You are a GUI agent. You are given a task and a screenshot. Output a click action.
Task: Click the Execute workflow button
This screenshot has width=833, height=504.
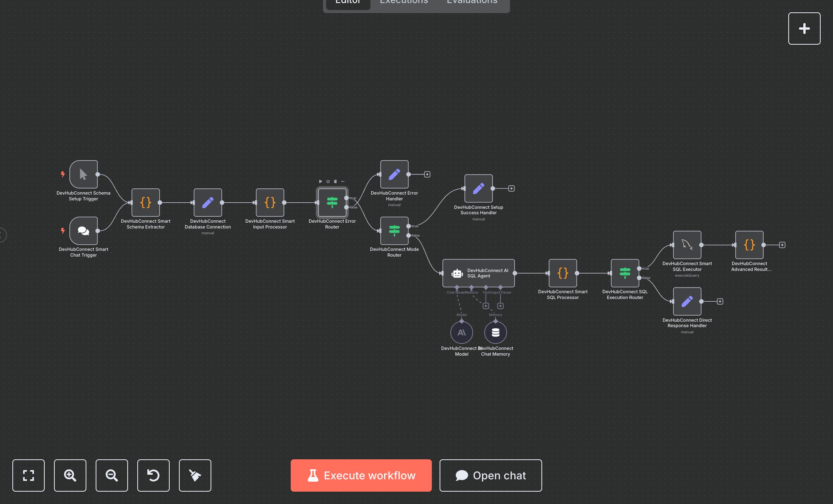pos(361,475)
